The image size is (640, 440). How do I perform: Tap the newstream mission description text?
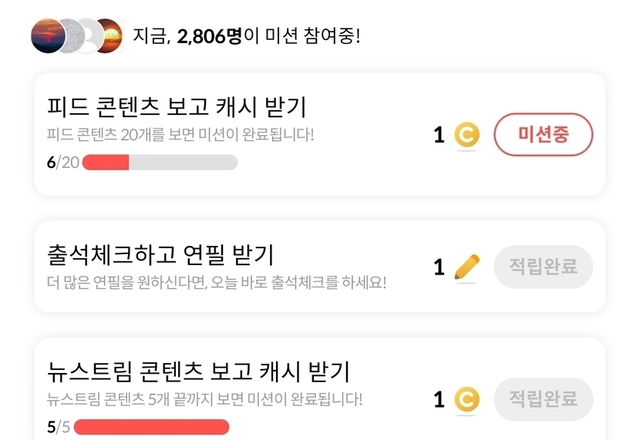205,400
